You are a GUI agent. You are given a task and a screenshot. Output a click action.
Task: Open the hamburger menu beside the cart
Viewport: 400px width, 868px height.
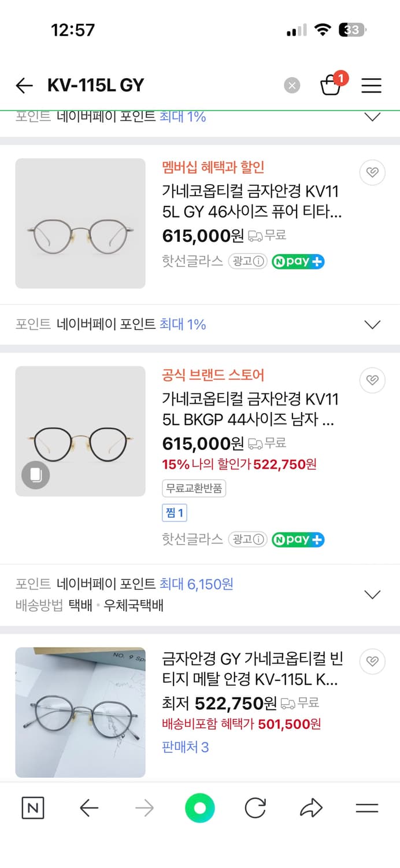[371, 86]
